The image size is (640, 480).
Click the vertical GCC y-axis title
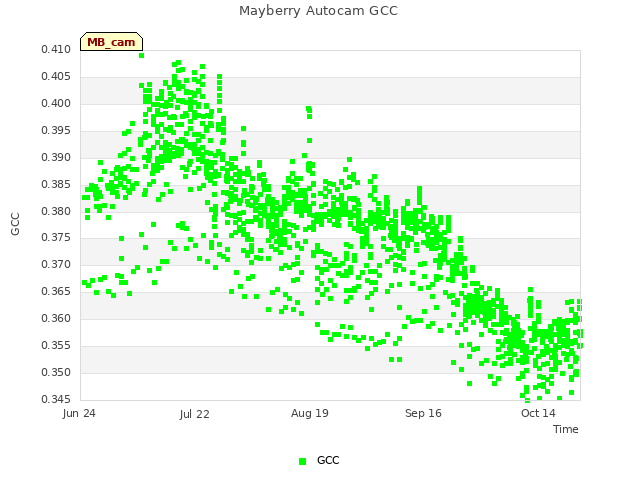[x=15, y=224]
